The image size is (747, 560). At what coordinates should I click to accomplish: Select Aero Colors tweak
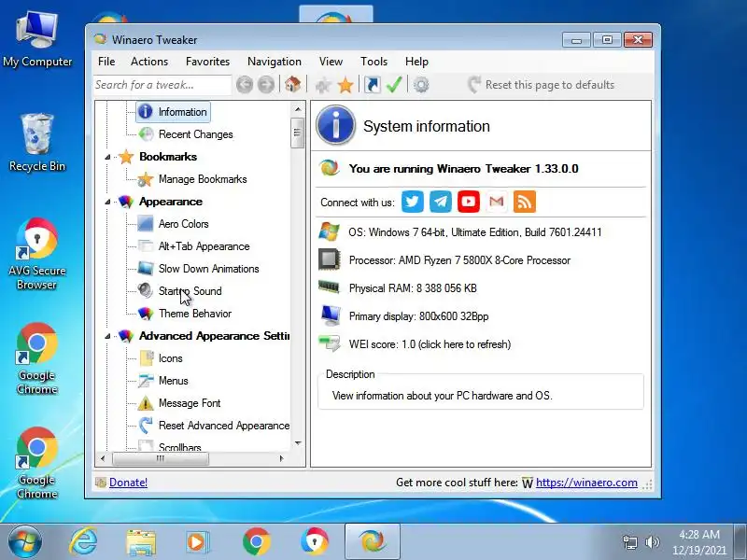[183, 224]
